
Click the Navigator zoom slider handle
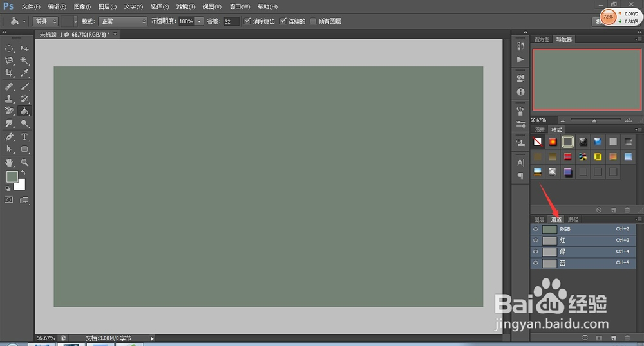594,120
